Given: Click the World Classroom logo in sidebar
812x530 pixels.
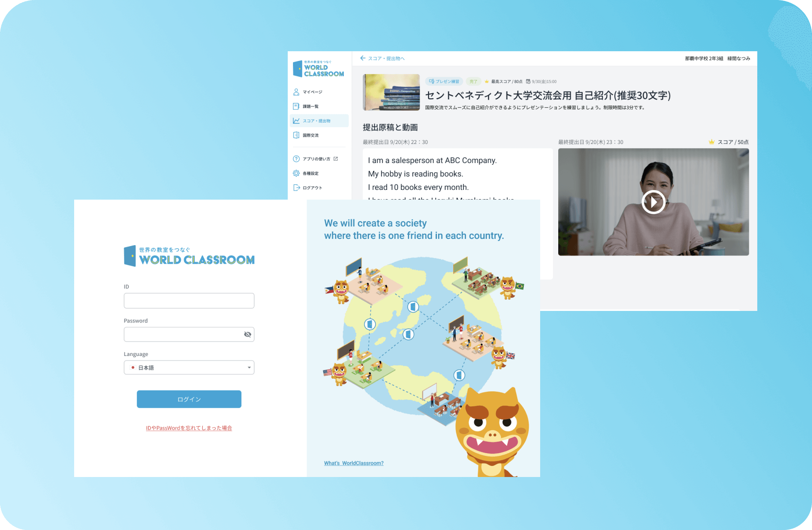Looking at the screenshot, I should pos(319,69).
